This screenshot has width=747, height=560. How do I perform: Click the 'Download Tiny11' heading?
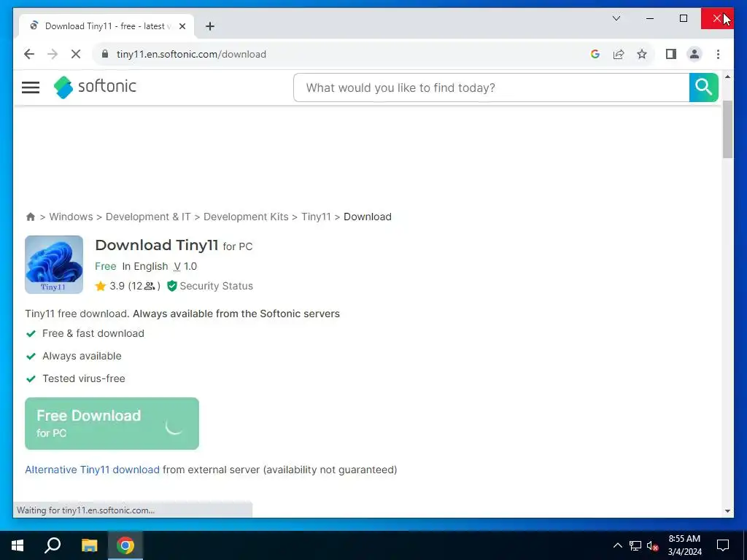pos(157,245)
